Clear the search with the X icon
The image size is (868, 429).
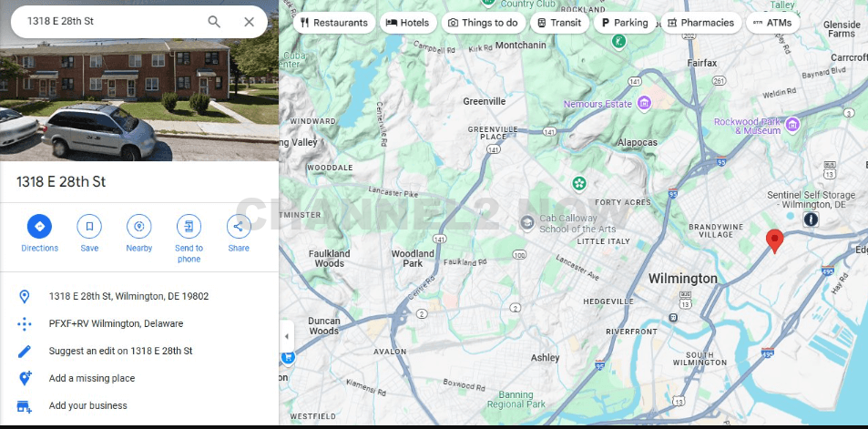(x=249, y=22)
